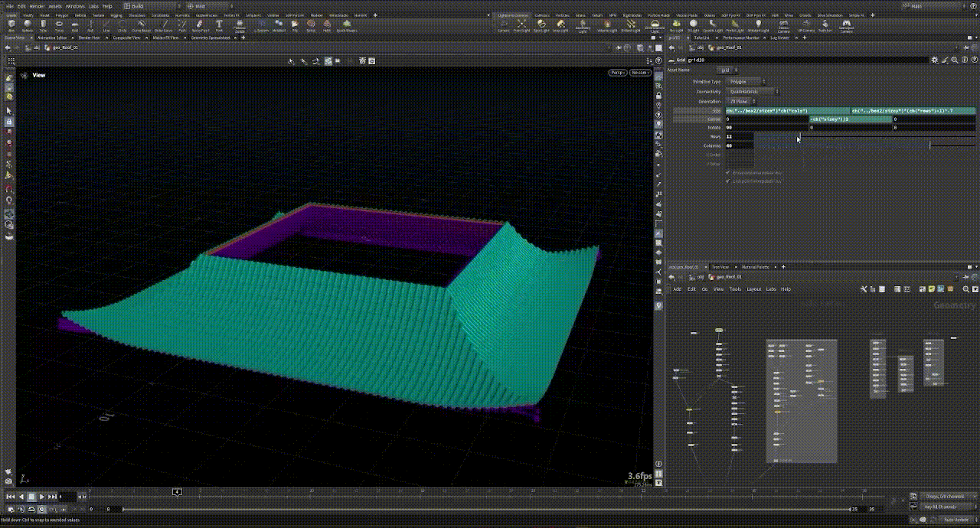The width and height of the screenshot is (980, 528).
Task: Toggle the second checkbox below Columns
Action: 727,181
